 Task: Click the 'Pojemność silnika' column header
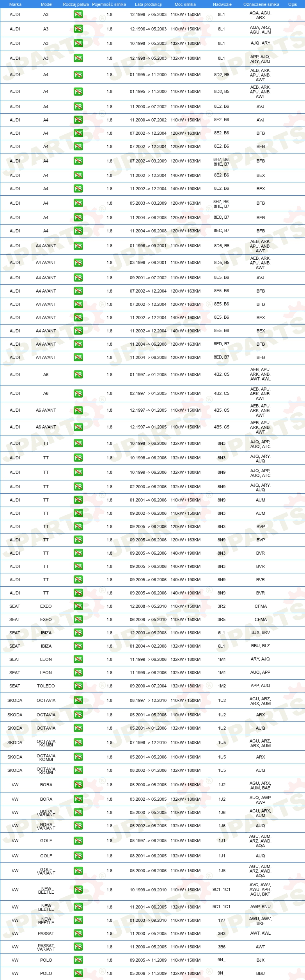click(109, 4)
